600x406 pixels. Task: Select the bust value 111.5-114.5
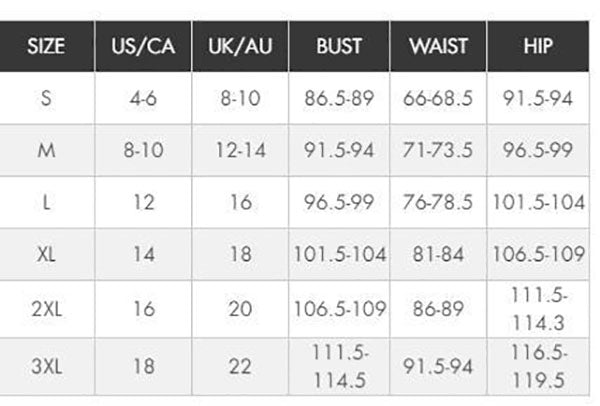(x=339, y=366)
